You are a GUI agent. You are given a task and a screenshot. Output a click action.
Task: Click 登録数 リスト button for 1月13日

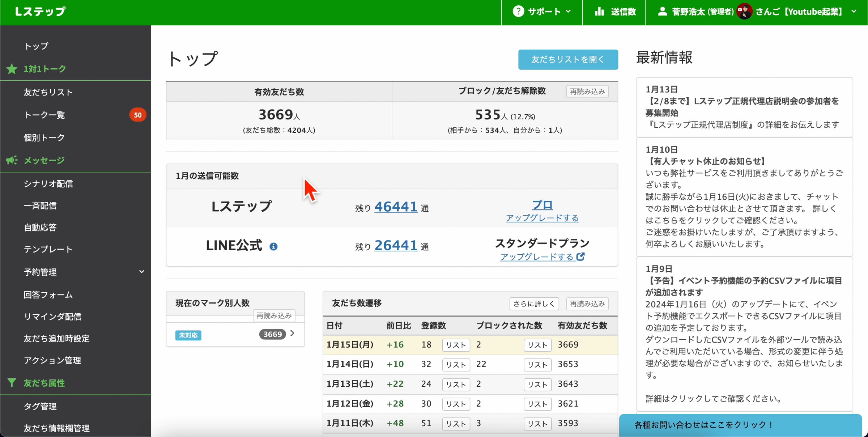click(456, 385)
